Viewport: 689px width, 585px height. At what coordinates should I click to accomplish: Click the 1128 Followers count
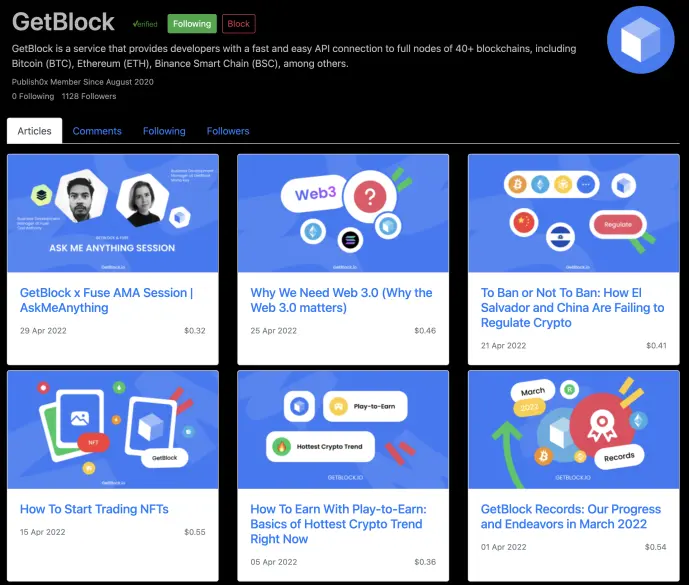pyautogui.click(x=89, y=96)
